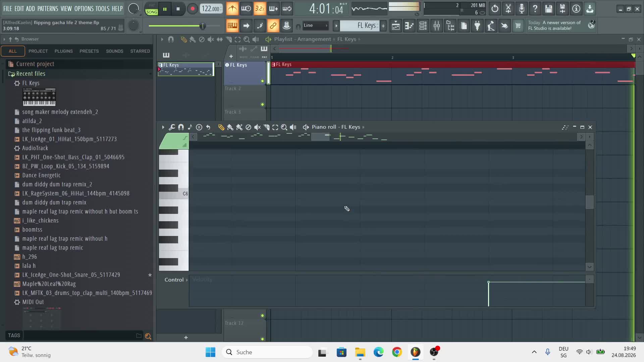Open the help question mark icon

coord(535,9)
